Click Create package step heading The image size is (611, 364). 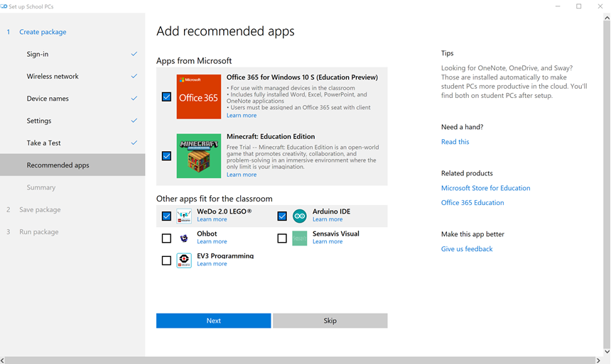(43, 32)
